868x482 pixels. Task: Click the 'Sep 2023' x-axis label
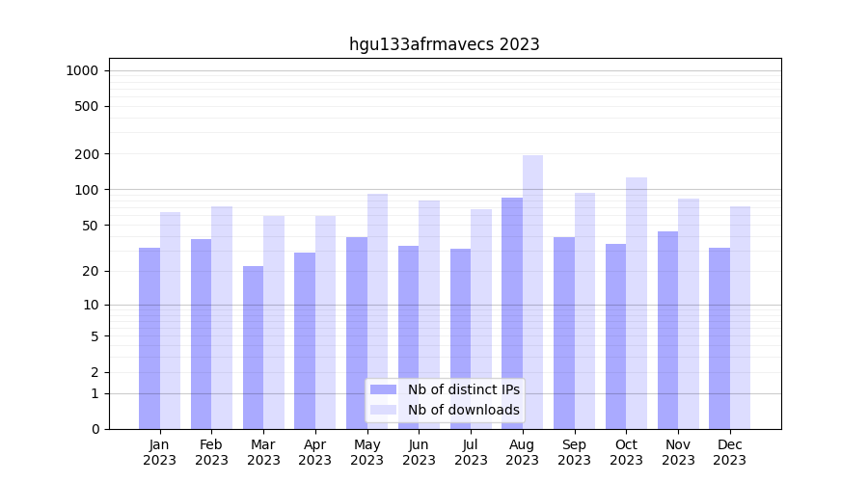point(574,452)
